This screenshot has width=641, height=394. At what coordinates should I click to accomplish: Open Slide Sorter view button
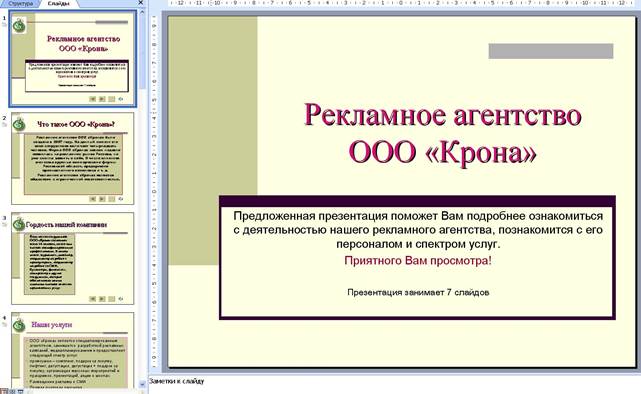12,392
